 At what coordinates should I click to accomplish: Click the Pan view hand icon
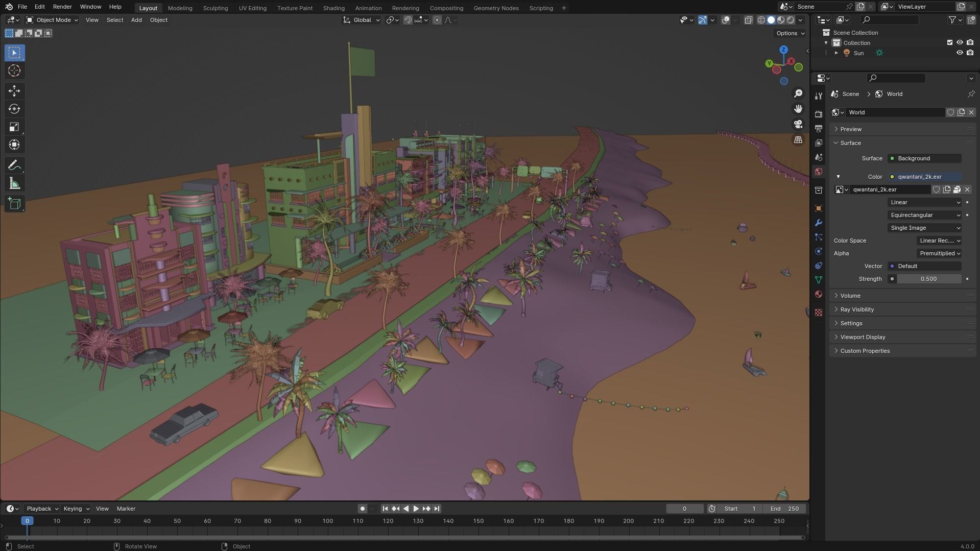[798, 109]
